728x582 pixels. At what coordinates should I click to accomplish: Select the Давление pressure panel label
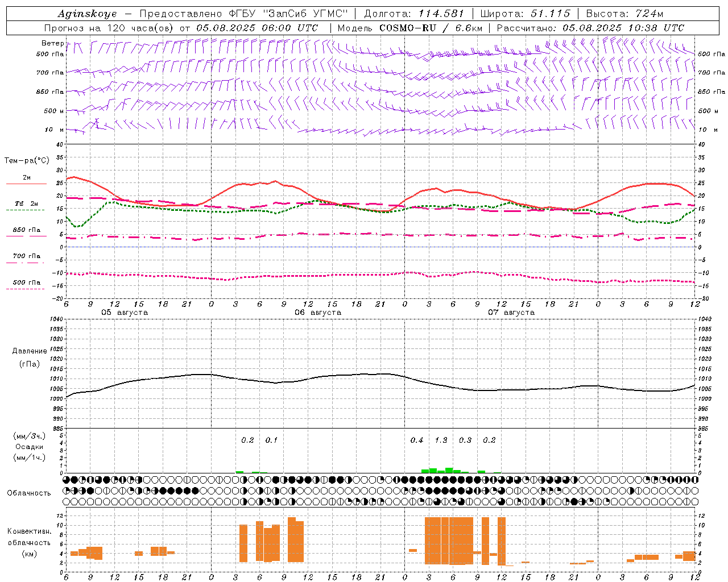pos(30,351)
